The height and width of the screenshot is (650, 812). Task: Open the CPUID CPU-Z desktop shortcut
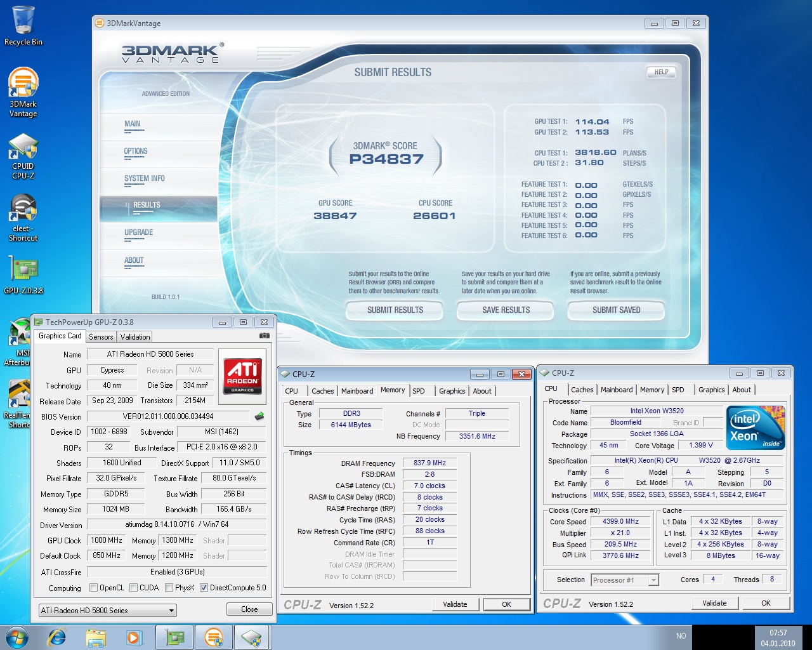point(23,156)
